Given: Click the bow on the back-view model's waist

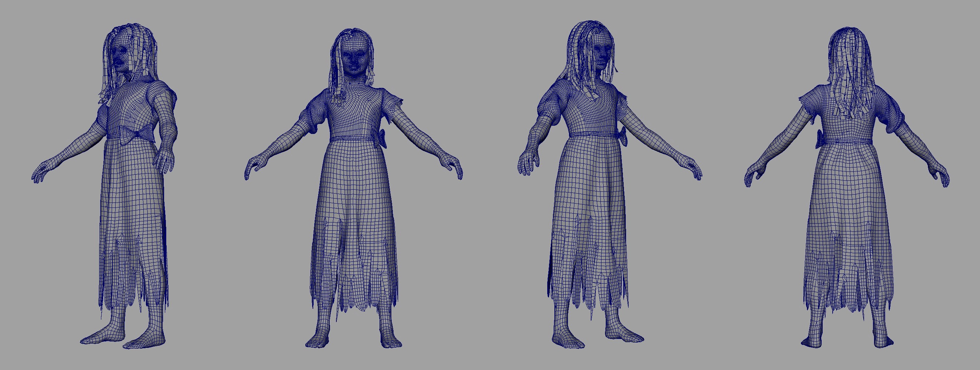Looking at the screenshot, I should click(820, 140).
